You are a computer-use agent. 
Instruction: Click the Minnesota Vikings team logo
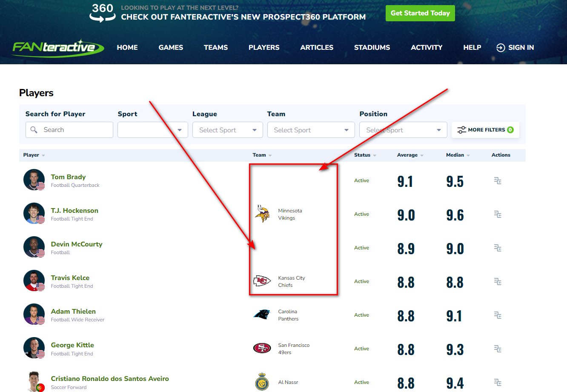point(262,214)
